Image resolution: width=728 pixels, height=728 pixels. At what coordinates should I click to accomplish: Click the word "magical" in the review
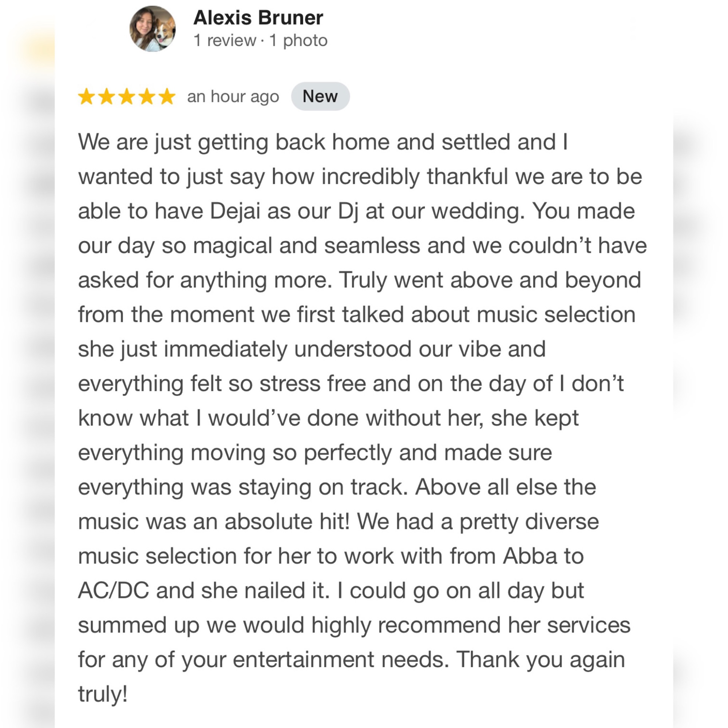[x=233, y=246]
